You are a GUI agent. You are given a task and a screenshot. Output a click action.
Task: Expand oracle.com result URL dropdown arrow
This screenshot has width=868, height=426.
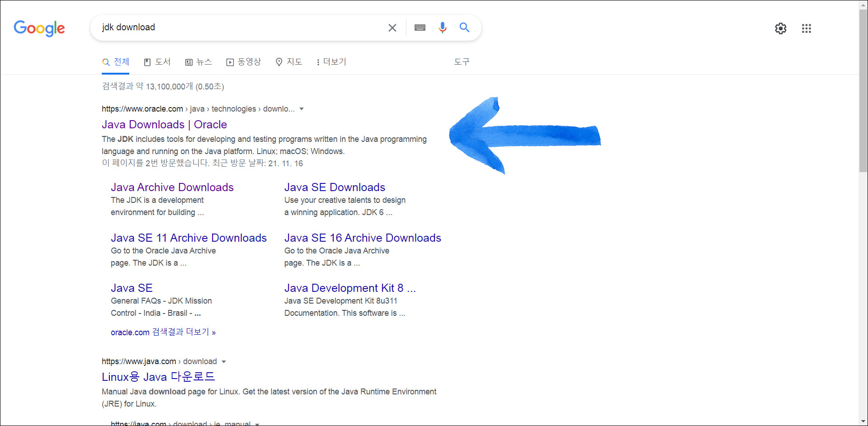point(302,109)
